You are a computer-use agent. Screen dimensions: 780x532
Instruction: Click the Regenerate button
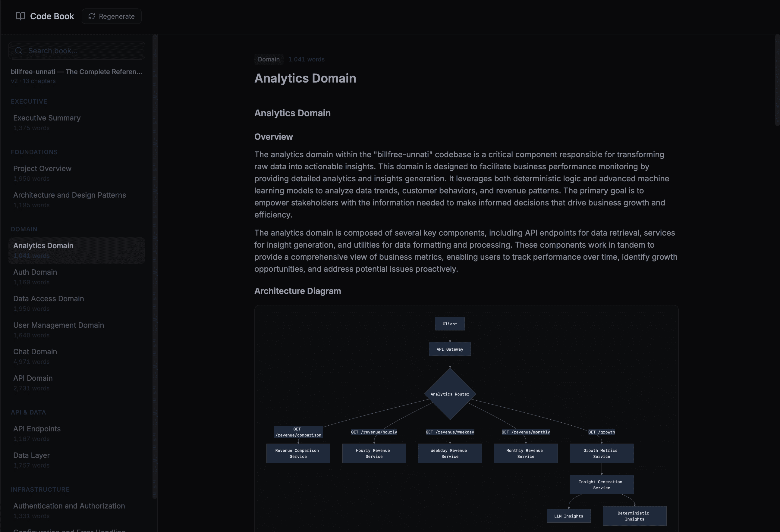coord(112,16)
